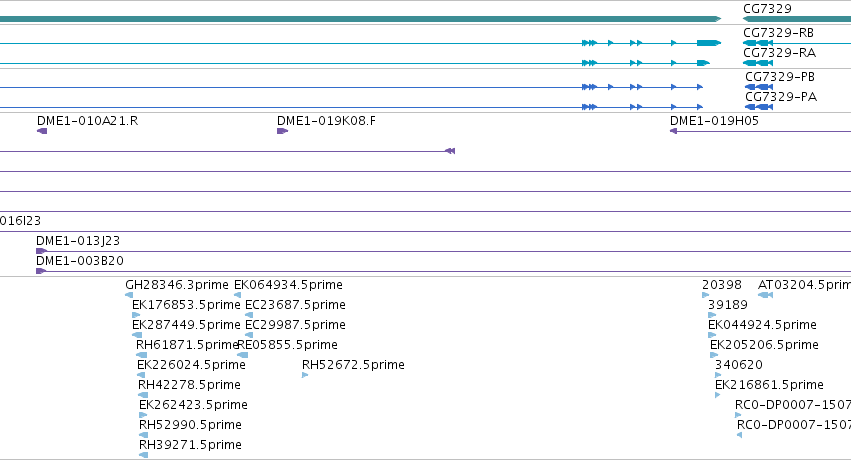Select the CG7329-RA transcript label
Screen dimensions: 851x460
779,53
